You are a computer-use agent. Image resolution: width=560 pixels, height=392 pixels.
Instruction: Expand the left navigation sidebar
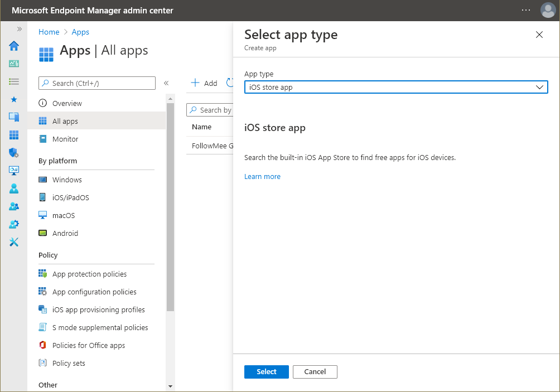[20, 29]
